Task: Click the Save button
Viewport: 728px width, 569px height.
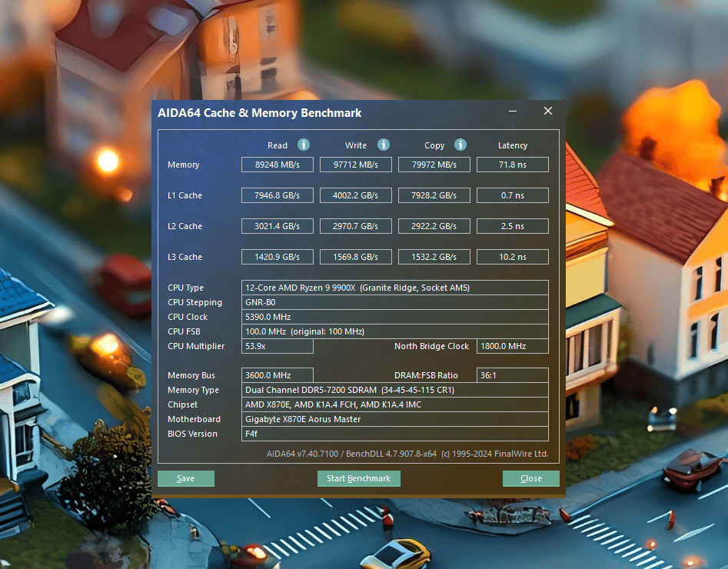Action: (186, 478)
